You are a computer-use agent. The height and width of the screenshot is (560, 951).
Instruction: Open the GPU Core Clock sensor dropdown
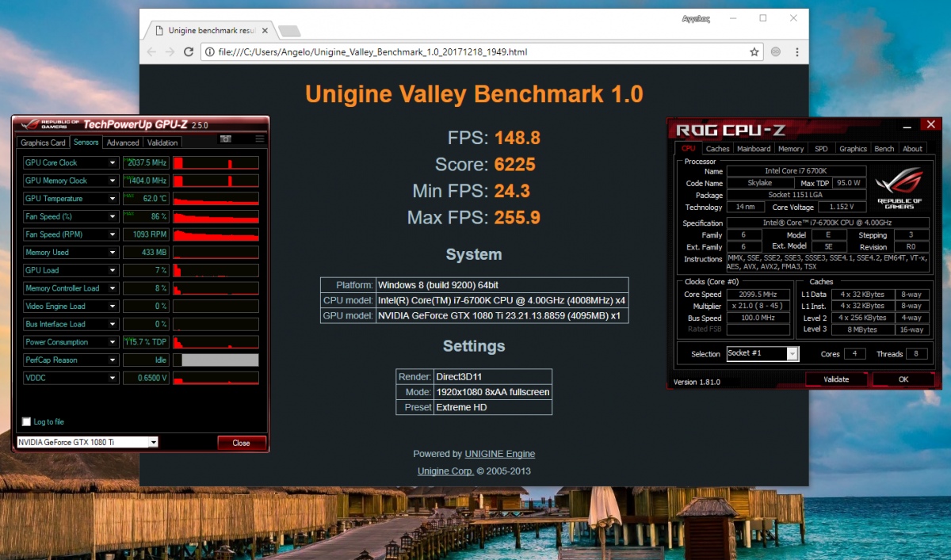pos(113,163)
